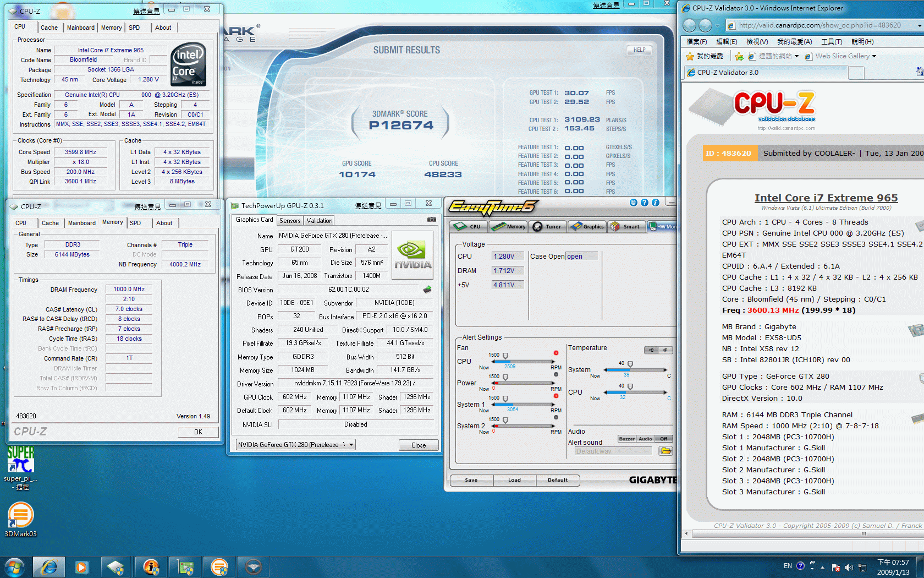This screenshot has height=578, width=924.
Task: Click the taskbar clock showing 07:57
Action: coord(893,567)
